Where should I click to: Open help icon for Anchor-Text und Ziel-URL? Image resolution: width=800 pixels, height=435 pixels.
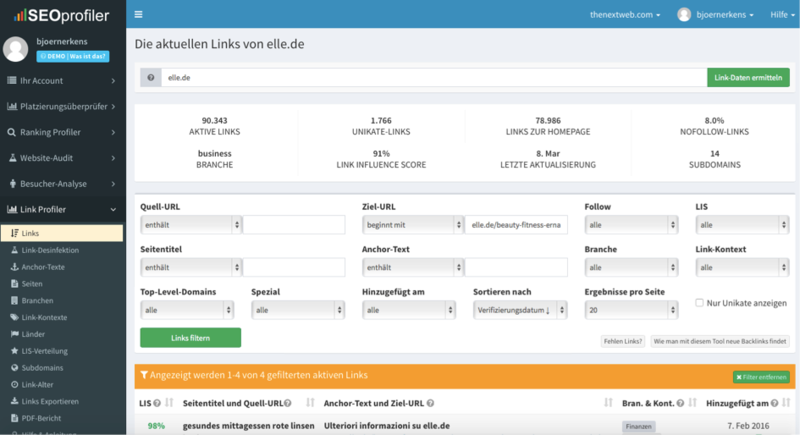431,403
